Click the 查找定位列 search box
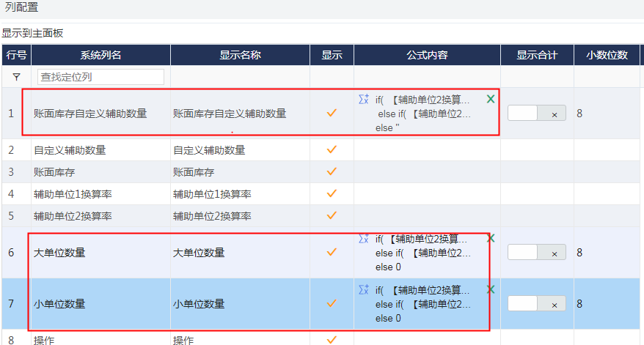The height and width of the screenshot is (345, 644). [100, 77]
